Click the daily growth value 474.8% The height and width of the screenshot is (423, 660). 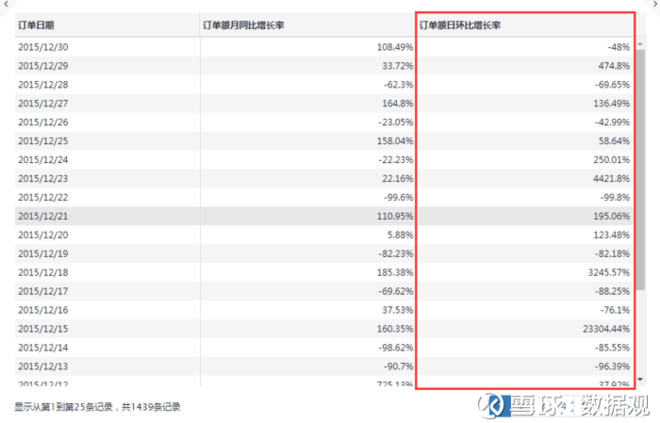614,66
